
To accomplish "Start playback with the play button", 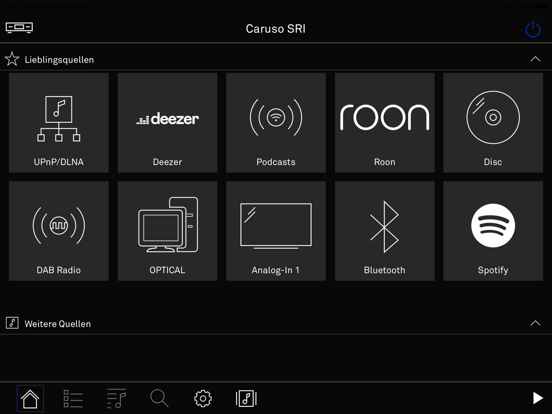I will (x=537, y=398).
